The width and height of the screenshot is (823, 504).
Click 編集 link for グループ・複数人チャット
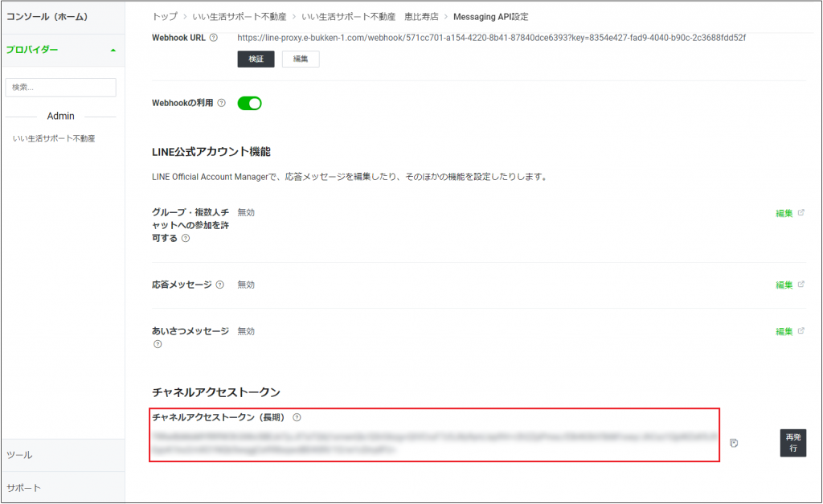(784, 213)
